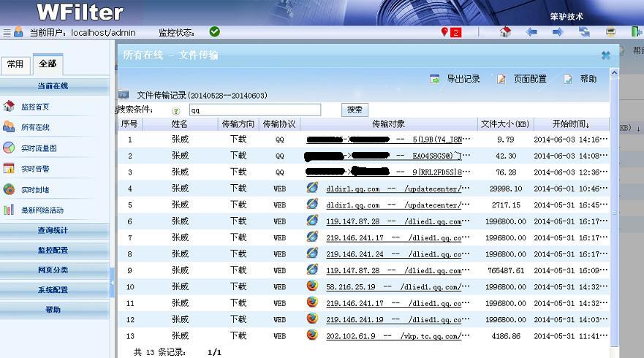Click the back arrow in top toolbar
This screenshot has height=358, width=644.
click(x=531, y=32)
